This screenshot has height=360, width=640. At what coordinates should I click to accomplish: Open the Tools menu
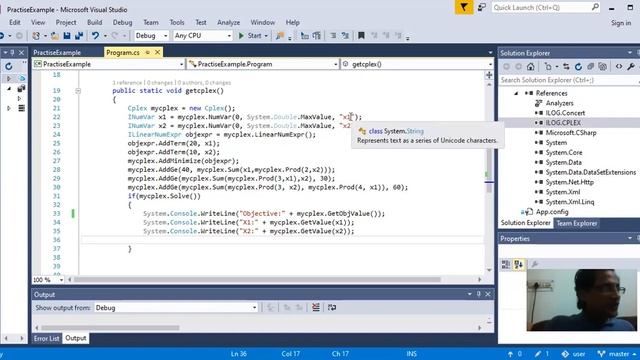177,22
